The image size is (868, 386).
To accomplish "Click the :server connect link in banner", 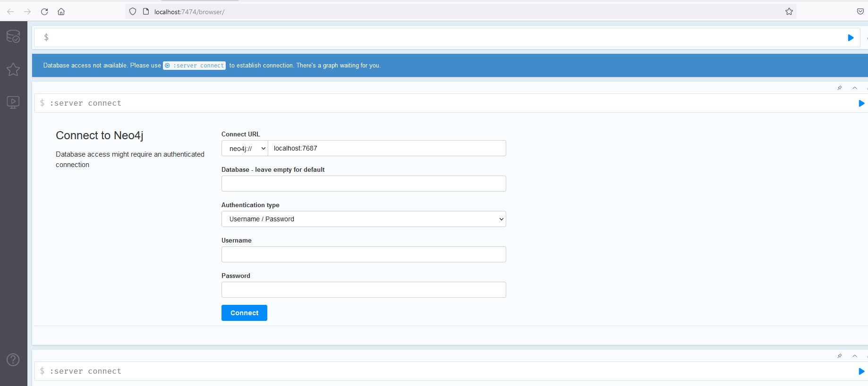I will pos(195,66).
